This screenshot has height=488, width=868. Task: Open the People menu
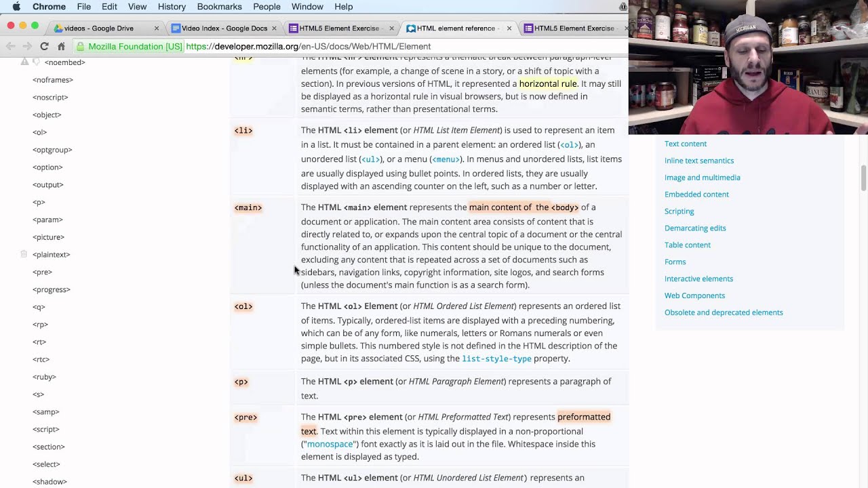tap(267, 7)
